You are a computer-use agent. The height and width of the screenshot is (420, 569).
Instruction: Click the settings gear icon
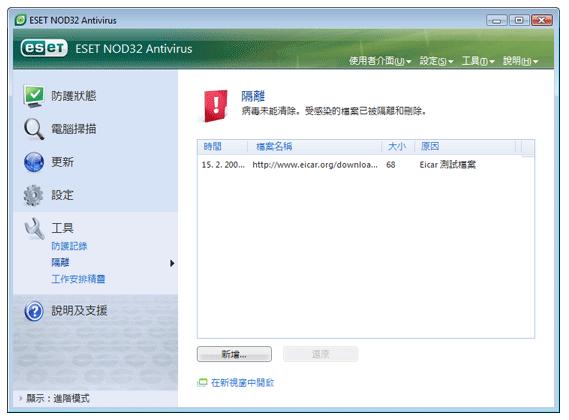(33, 195)
